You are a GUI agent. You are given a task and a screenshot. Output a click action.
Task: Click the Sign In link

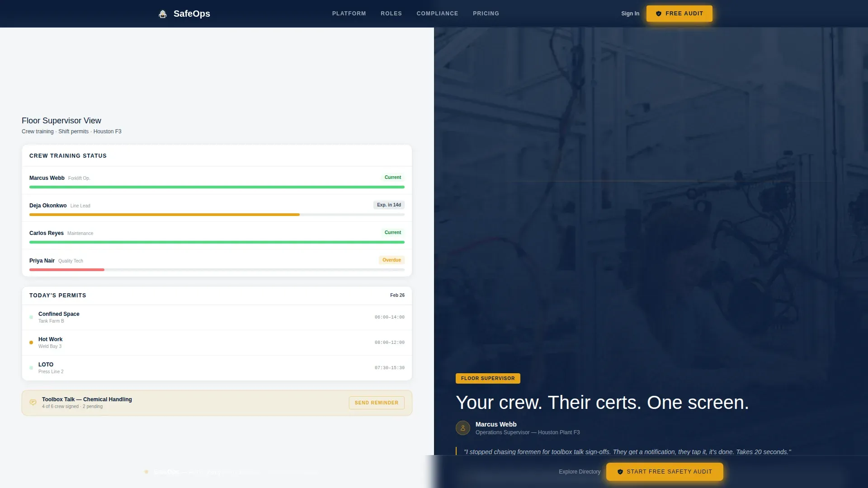630,14
